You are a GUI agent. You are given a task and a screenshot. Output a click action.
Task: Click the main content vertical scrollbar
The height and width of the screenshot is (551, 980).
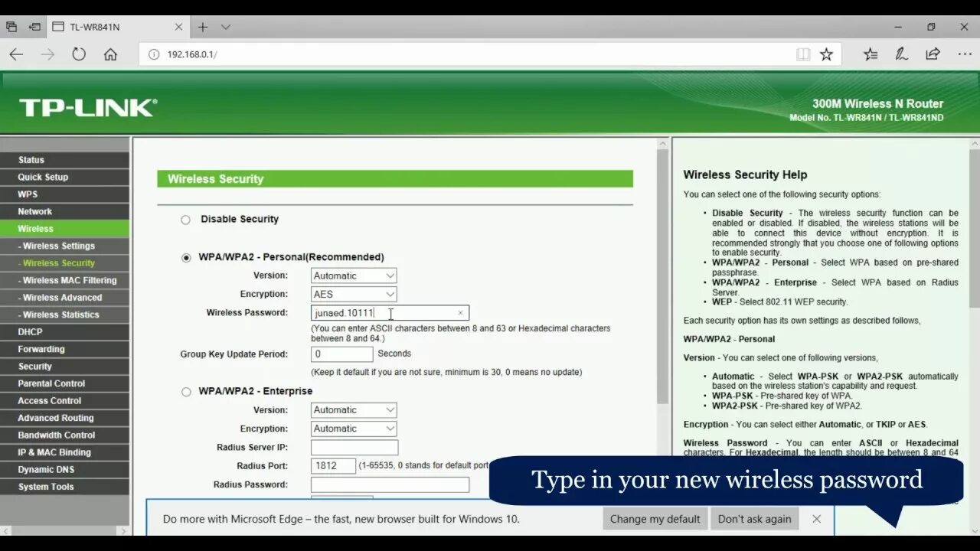click(663, 275)
